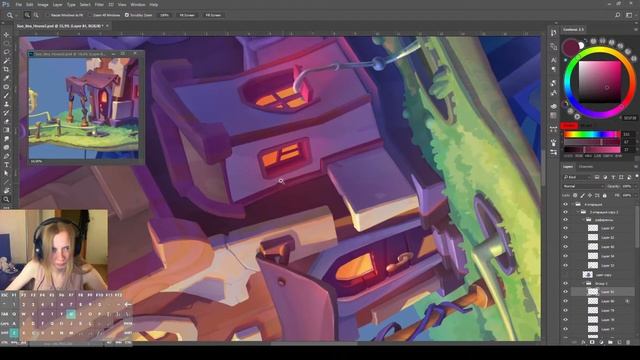Collapse the topmost layer group arrow
This screenshot has width=640, height=360.
click(573, 204)
